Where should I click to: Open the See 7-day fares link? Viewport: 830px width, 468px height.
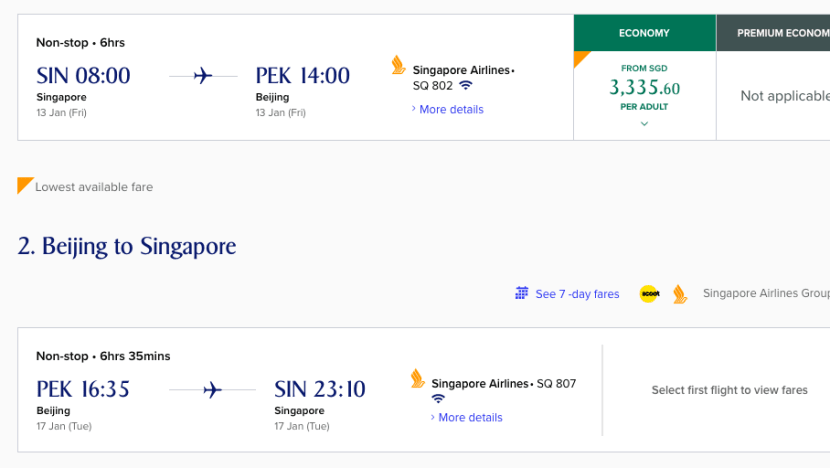[577, 294]
